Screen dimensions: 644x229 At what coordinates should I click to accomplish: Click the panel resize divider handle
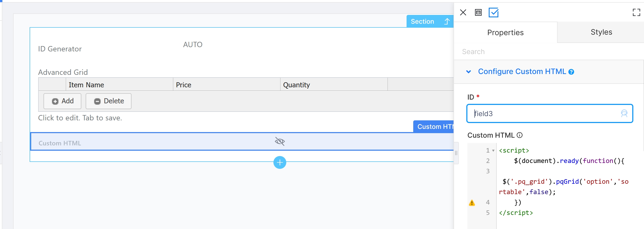tap(456, 153)
